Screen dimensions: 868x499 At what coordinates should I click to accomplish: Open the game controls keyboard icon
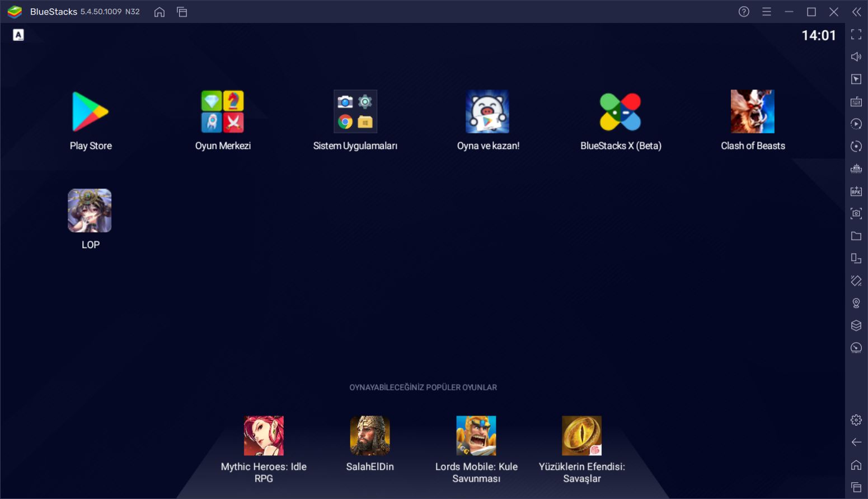pos(856,101)
